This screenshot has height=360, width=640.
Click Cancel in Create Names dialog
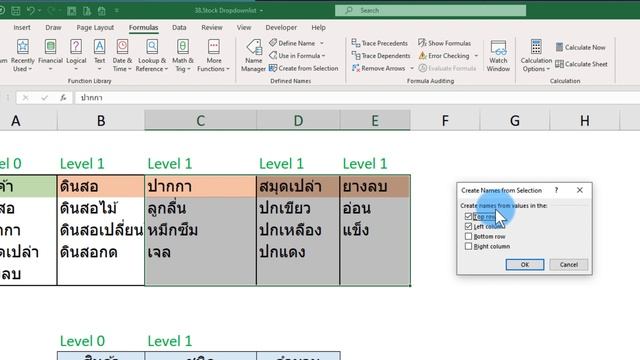pyautogui.click(x=569, y=264)
